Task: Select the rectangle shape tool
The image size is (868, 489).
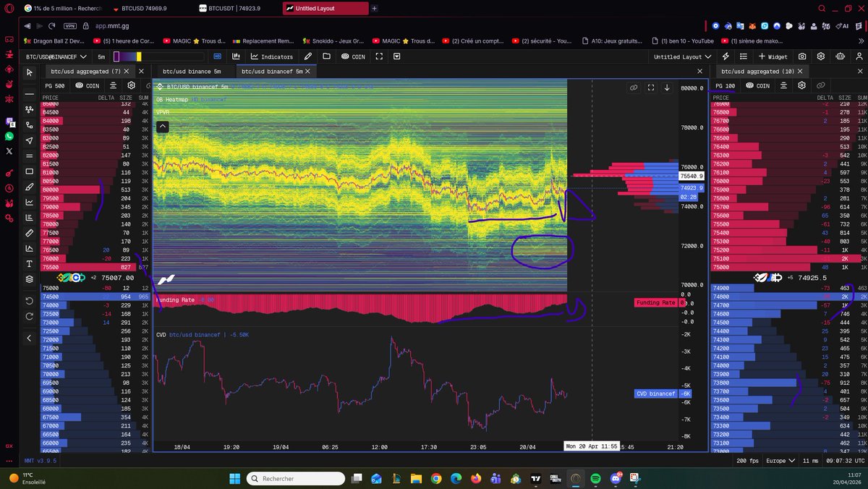Action: [x=30, y=171]
